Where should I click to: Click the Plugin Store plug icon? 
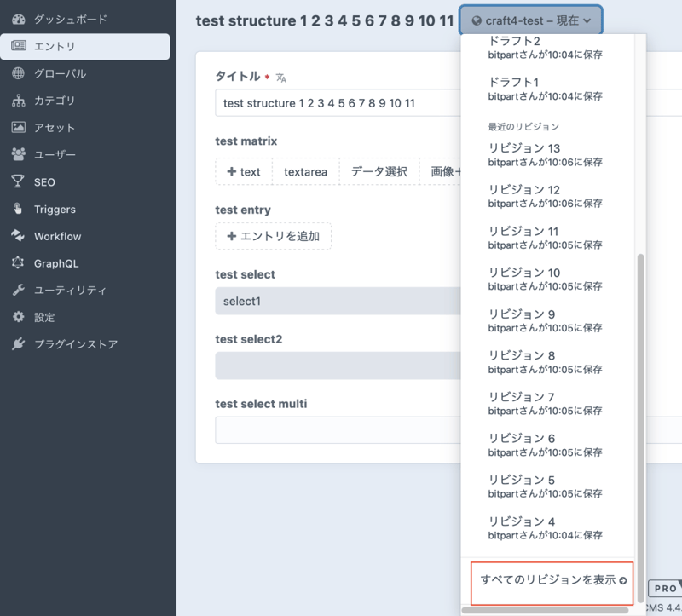coord(19,344)
